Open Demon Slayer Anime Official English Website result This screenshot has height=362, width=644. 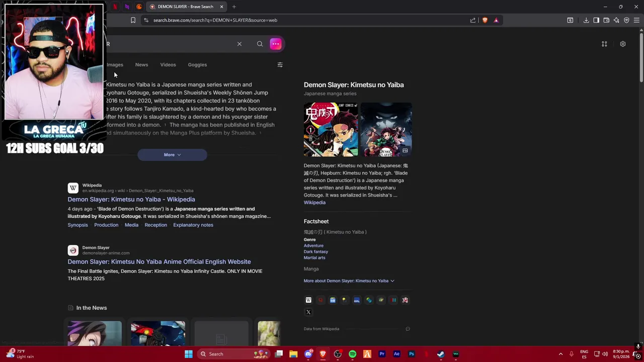coord(159,261)
